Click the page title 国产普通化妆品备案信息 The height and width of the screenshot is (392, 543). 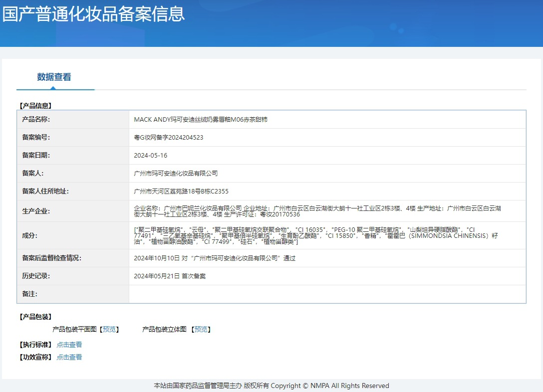tap(93, 14)
